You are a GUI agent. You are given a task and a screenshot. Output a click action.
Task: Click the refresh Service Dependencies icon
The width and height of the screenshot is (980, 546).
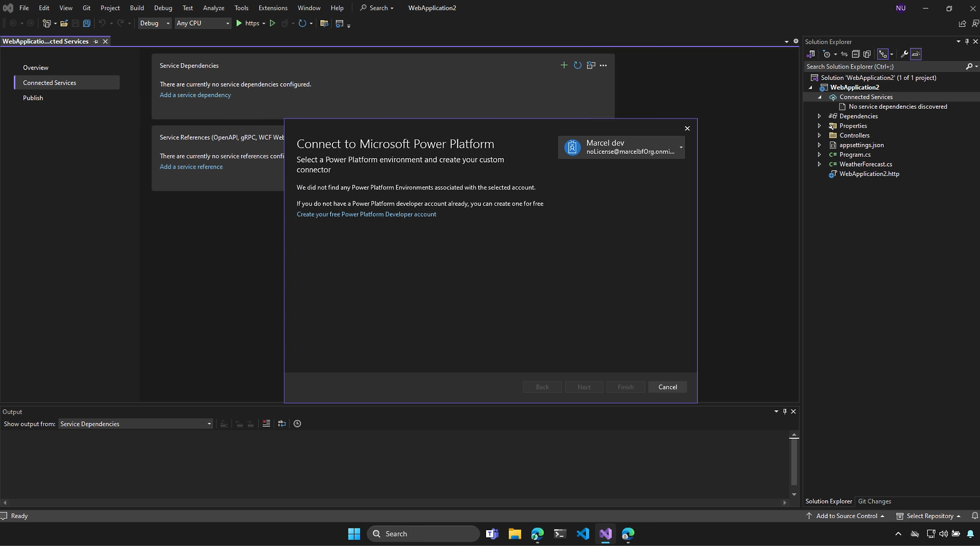coord(577,65)
